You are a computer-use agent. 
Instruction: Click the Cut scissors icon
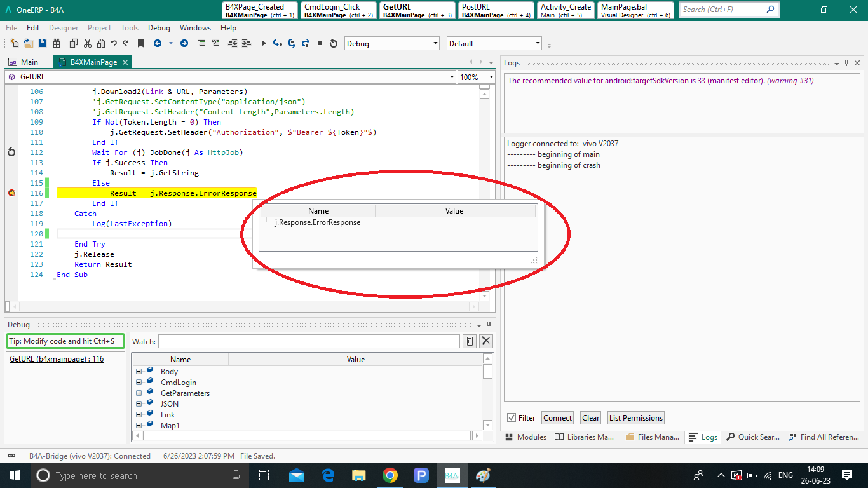87,43
